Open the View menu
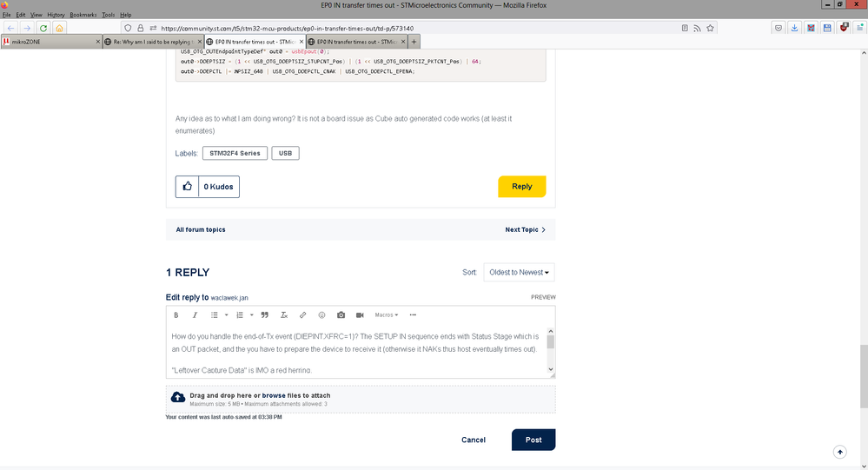The width and height of the screenshot is (868, 470). pos(36,15)
